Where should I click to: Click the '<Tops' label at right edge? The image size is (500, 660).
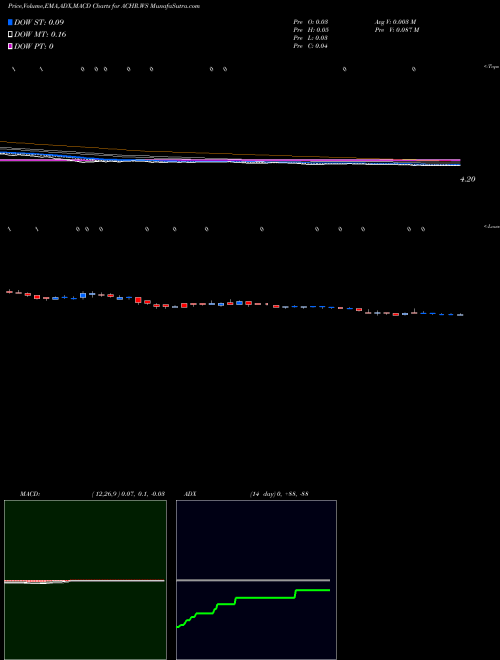491,67
